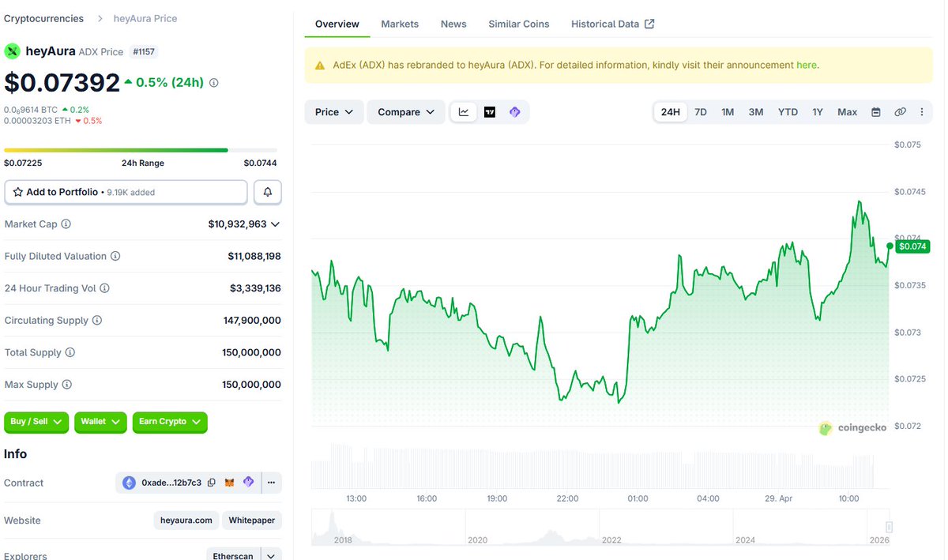Click the $11,088,198 fully diluted valuation value
Screen dimensions: 948x560
[254, 256]
